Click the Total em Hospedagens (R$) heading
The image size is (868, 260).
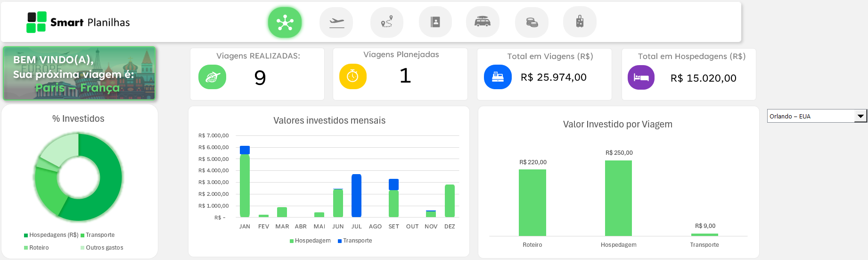click(x=692, y=57)
